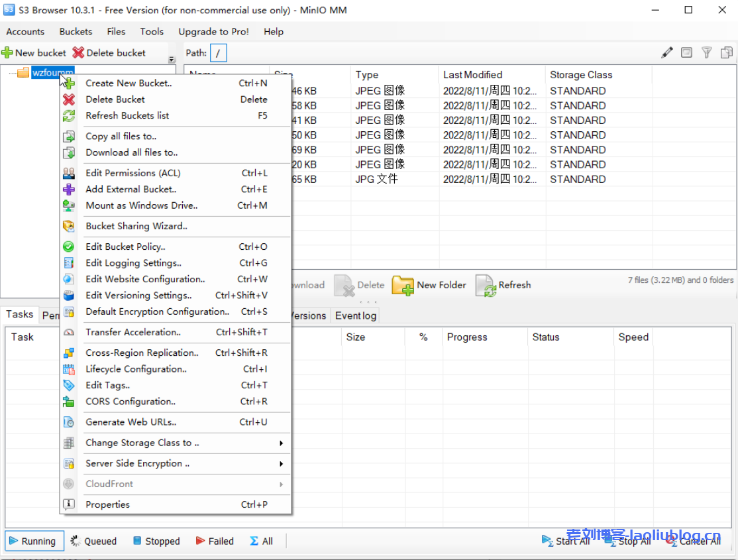738x560 pixels.
Task: Open the Tools menu
Action: 152,31
